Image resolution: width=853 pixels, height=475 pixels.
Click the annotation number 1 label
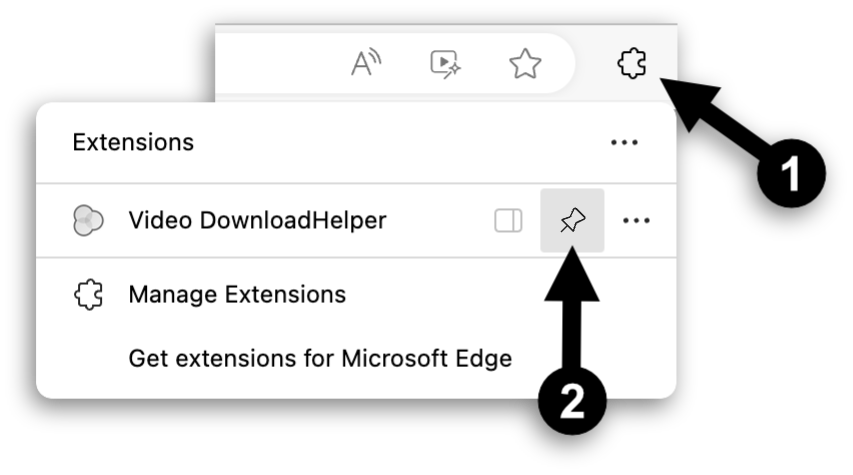click(790, 176)
